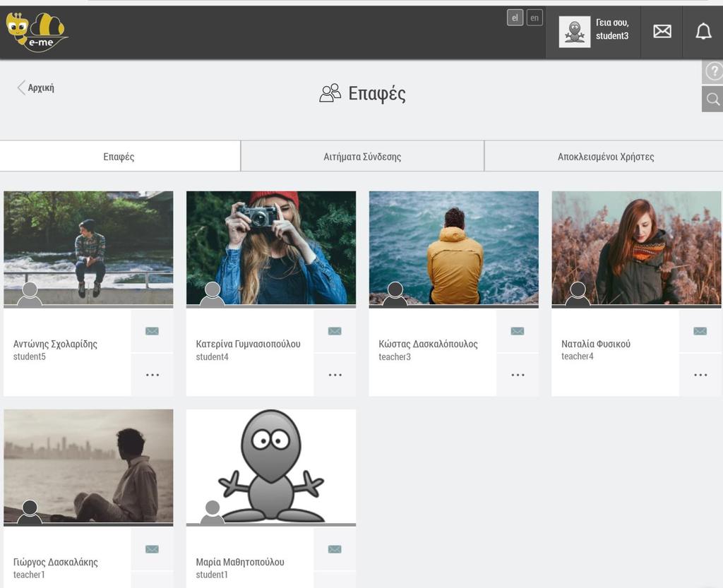Screen dimensions: 723x588
Task: Click the name Ναταλία Φυσικού
Action: [x=596, y=344]
